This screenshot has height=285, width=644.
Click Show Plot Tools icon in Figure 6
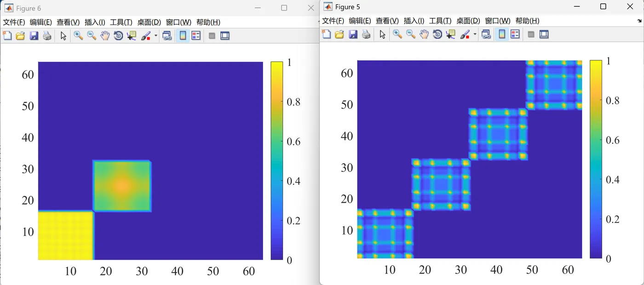coord(225,36)
